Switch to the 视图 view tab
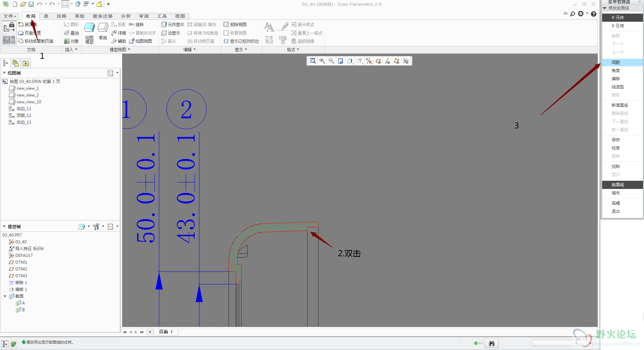The image size is (644, 350). point(180,16)
